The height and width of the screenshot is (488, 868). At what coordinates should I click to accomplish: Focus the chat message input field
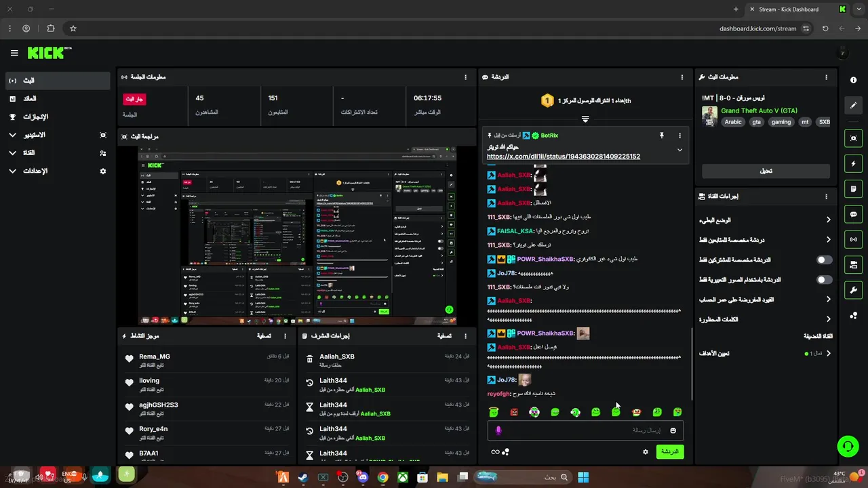point(585,430)
